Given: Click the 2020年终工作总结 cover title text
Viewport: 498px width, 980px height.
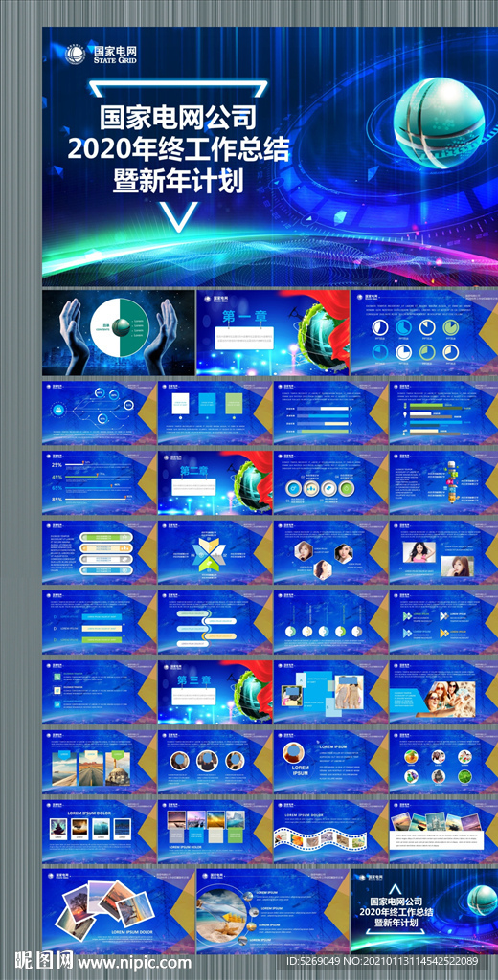Looking at the screenshot, I should pos(179,148).
